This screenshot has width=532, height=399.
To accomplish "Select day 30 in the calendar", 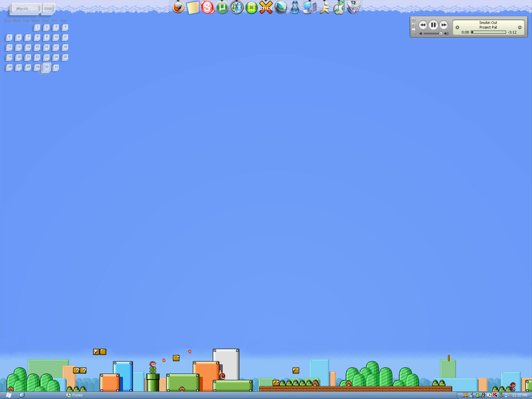I will 46,67.
